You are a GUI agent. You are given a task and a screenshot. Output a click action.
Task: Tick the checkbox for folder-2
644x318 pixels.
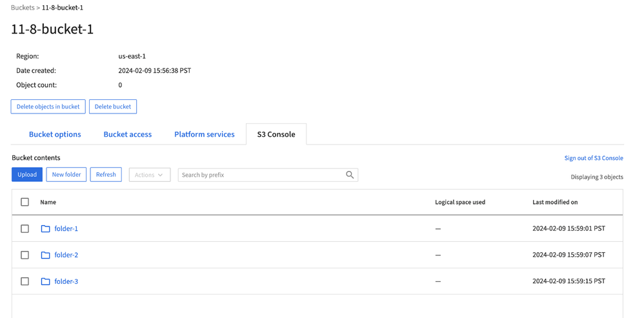pos(25,255)
